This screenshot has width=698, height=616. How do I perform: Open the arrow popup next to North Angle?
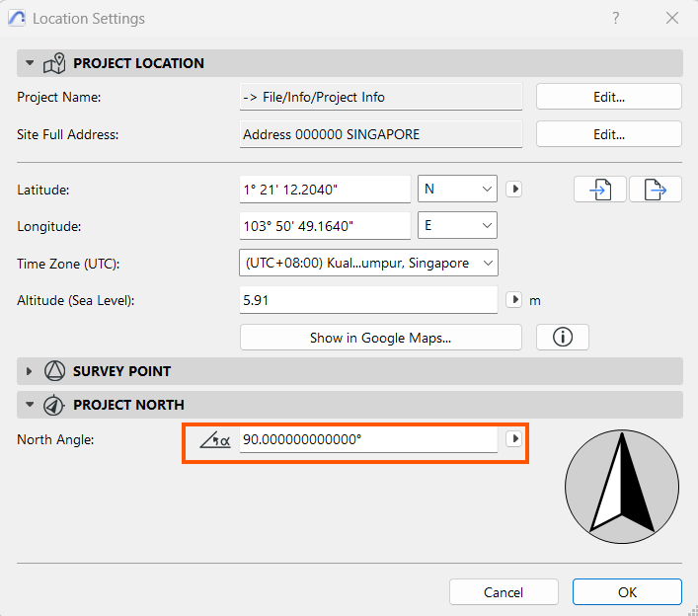click(513, 439)
